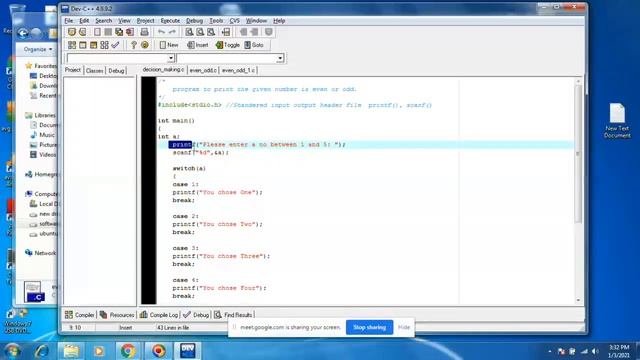Open the CVS menu

tap(235, 21)
